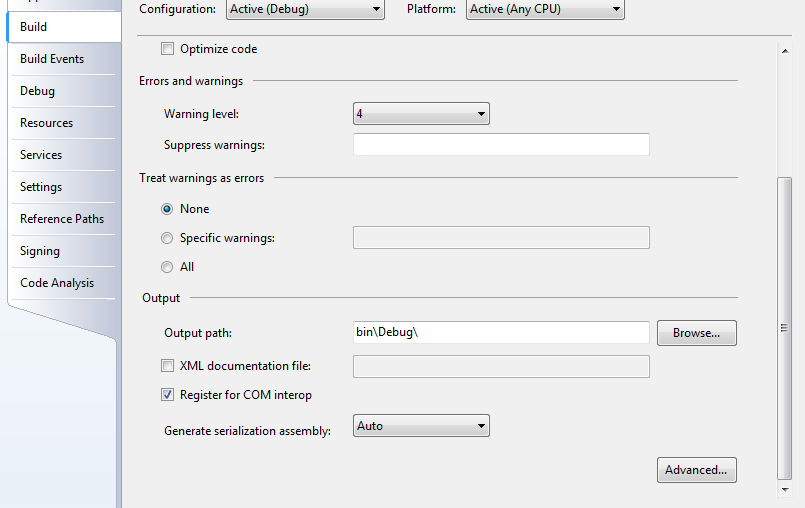Click the scrollbar up arrow
The width and height of the screenshot is (805, 508).
click(x=785, y=51)
